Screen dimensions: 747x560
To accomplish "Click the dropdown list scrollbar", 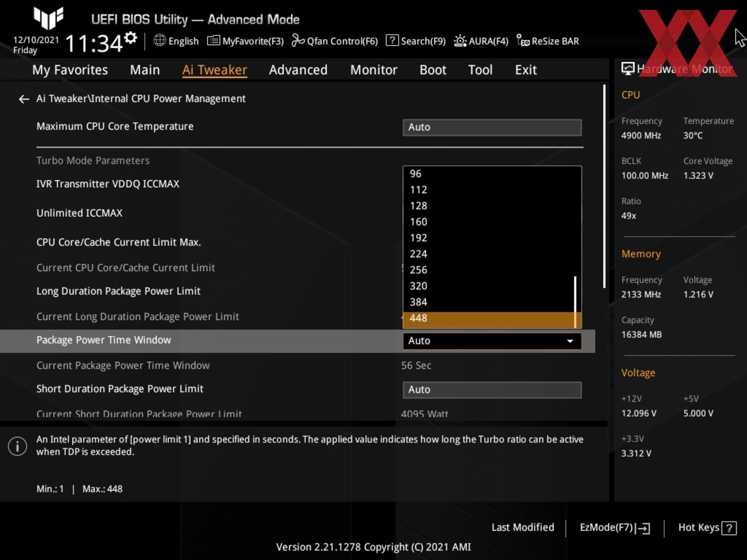I will click(x=575, y=301).
